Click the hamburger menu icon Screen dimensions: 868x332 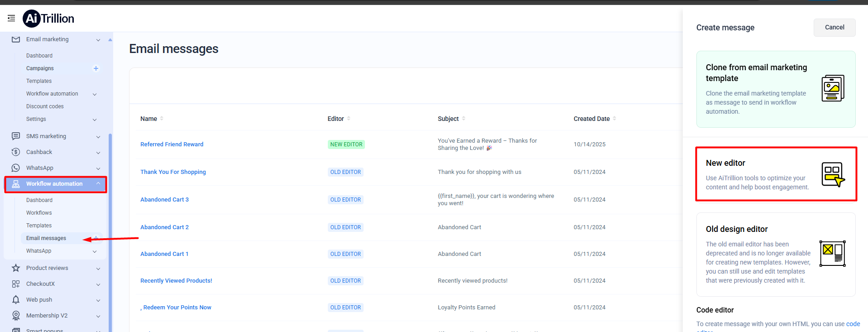pos(11,18)
